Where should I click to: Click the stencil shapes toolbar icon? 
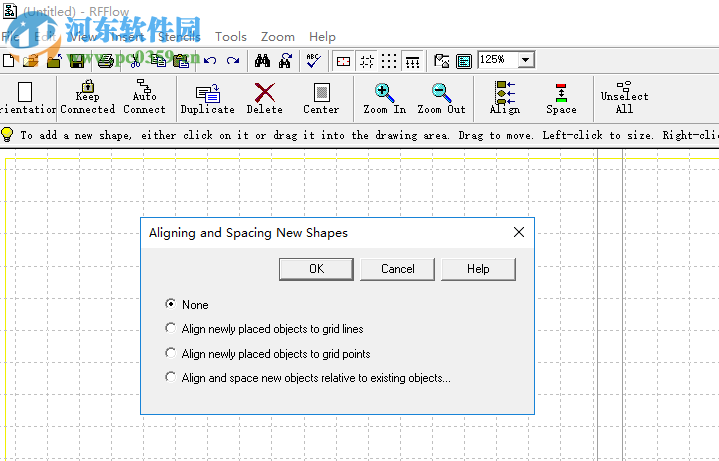click(442, 61)
